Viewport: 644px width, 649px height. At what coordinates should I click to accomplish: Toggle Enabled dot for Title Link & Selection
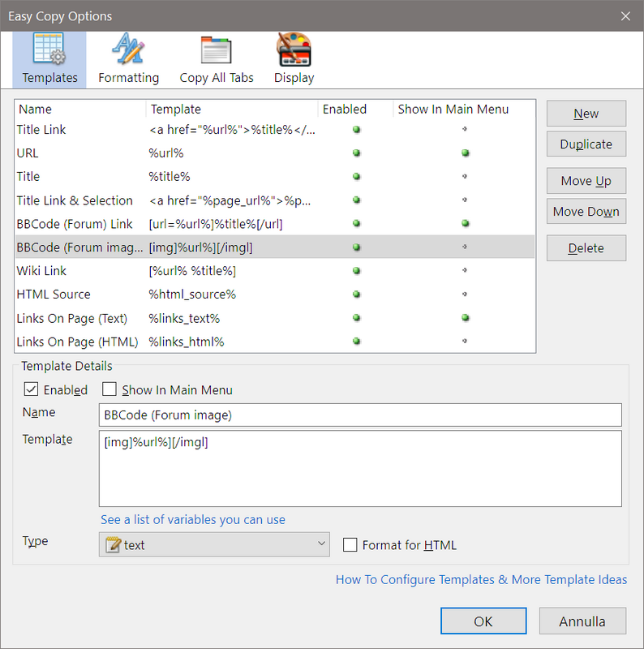[356, 200]
